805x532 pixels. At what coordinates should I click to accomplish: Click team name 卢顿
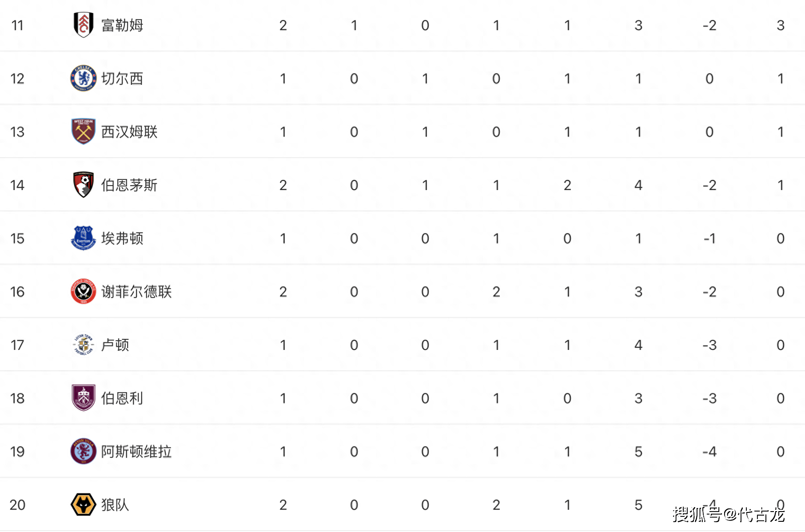tap(115, 345)
